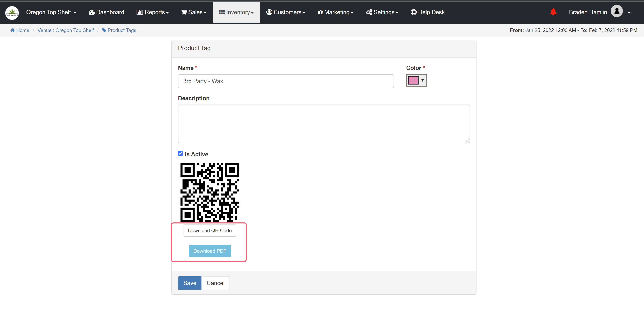Click the pink color swatch

[413, 80]
